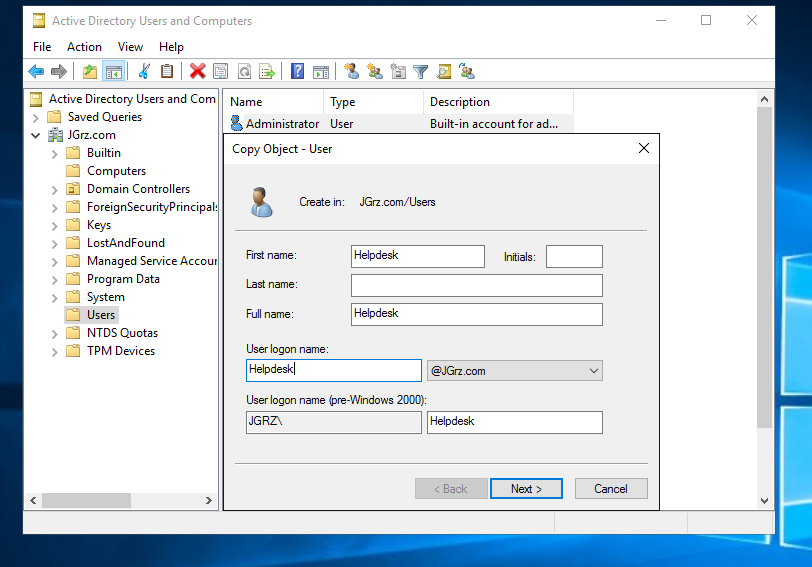Expand the NTDS Quotas node
Screen dimensions: 812x567
[x=54, y=334]
